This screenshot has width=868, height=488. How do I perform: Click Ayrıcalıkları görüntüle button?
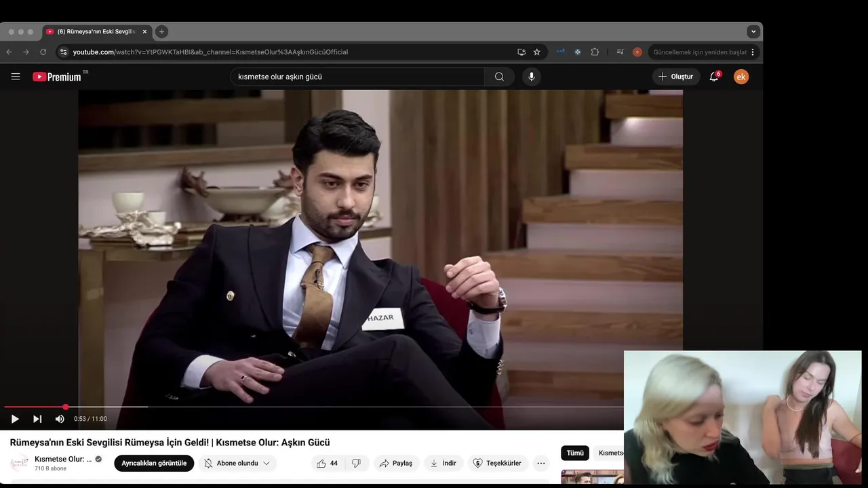154,464
